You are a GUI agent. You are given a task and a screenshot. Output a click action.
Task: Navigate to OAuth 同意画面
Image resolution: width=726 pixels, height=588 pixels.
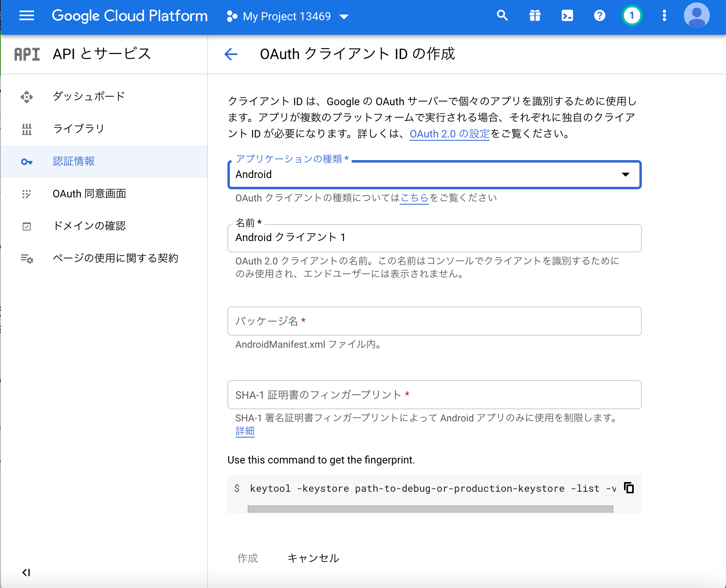click(90, 193)
